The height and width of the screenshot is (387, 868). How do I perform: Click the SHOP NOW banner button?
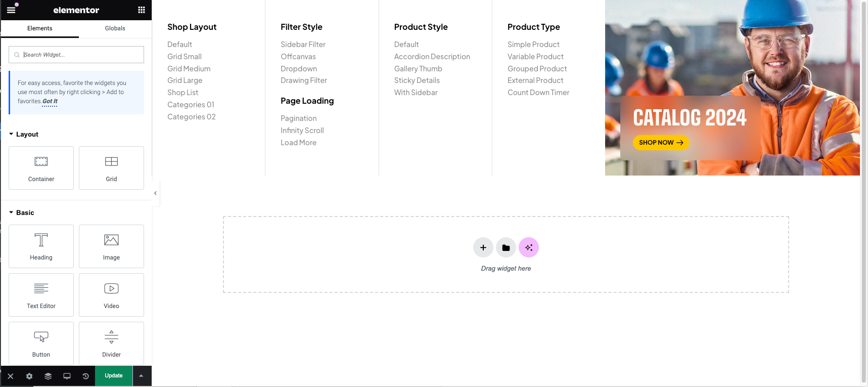click(661, 143)
